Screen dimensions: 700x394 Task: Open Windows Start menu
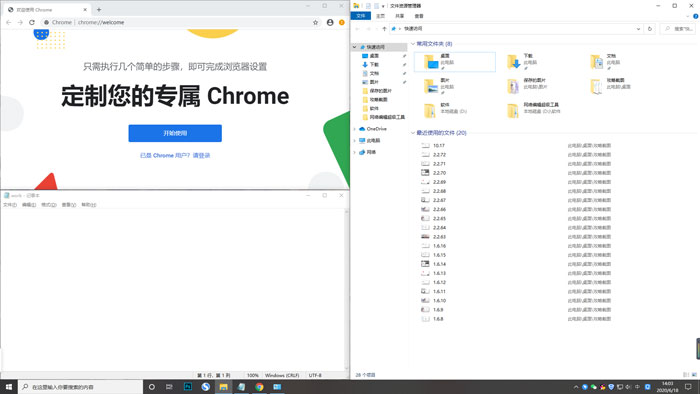pos(9,387)
